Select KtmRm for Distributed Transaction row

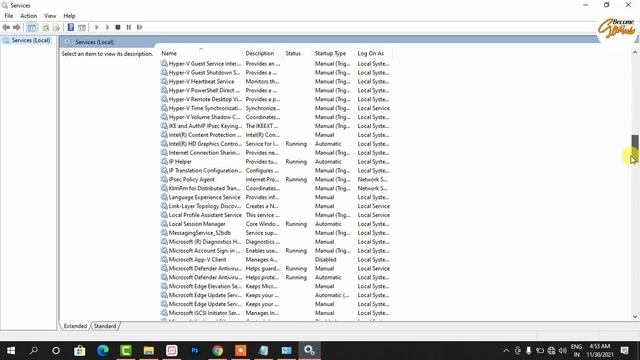coord(275,189)
